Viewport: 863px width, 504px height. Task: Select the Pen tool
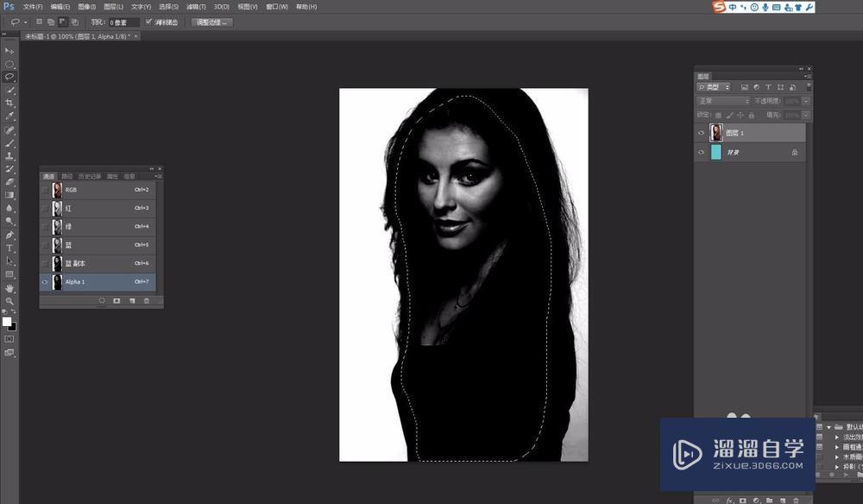click(x=9, y=236)
